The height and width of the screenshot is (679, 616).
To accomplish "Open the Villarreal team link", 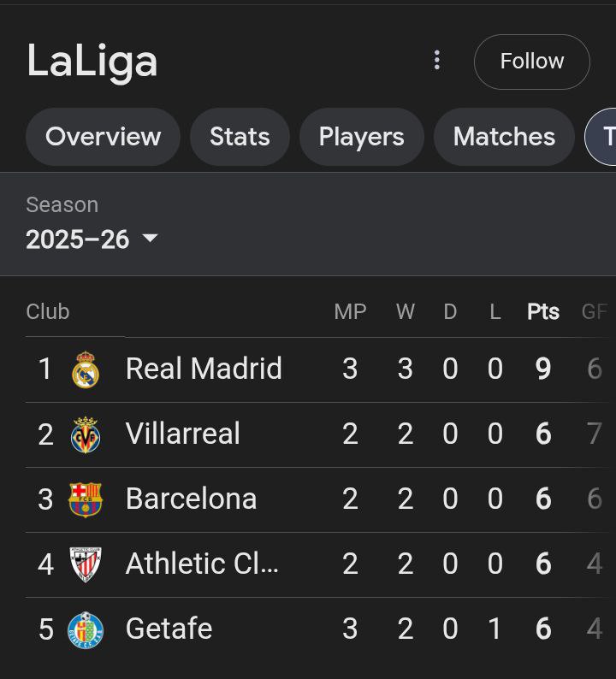I will tap(183, 434).
